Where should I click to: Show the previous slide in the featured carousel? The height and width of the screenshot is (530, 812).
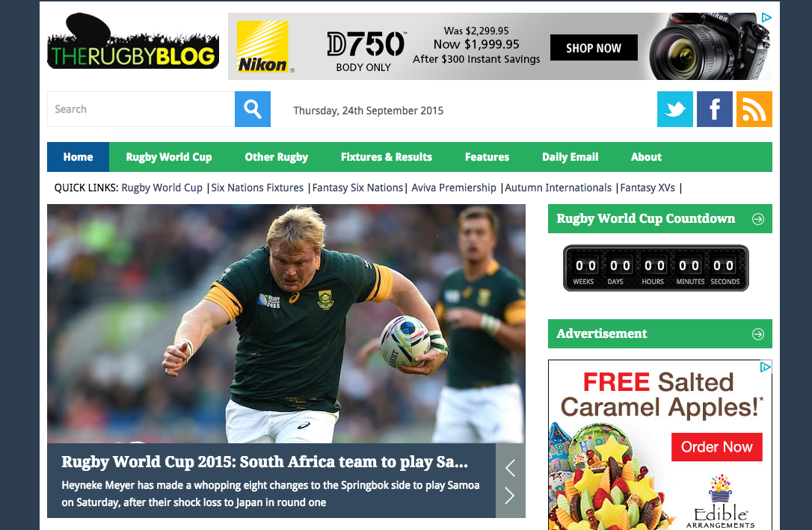coord(510,468)
